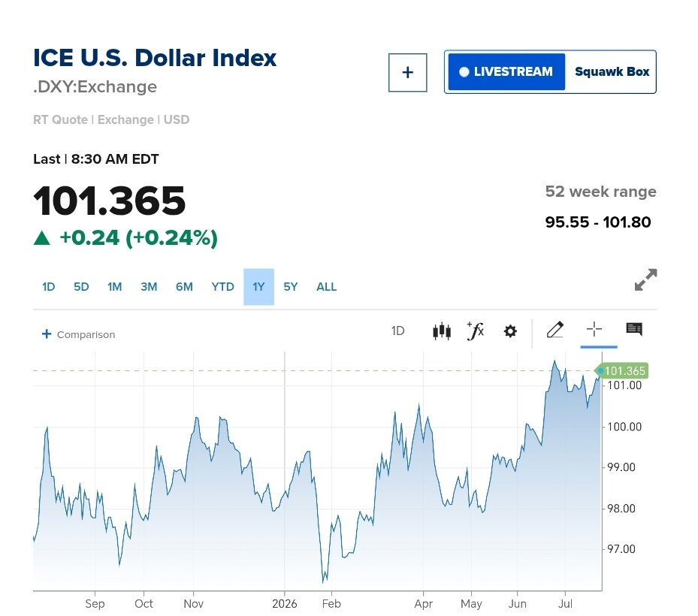Select the pencil drawing tool
The height and width of the screenshot is (616, 698).
(555, 330)
